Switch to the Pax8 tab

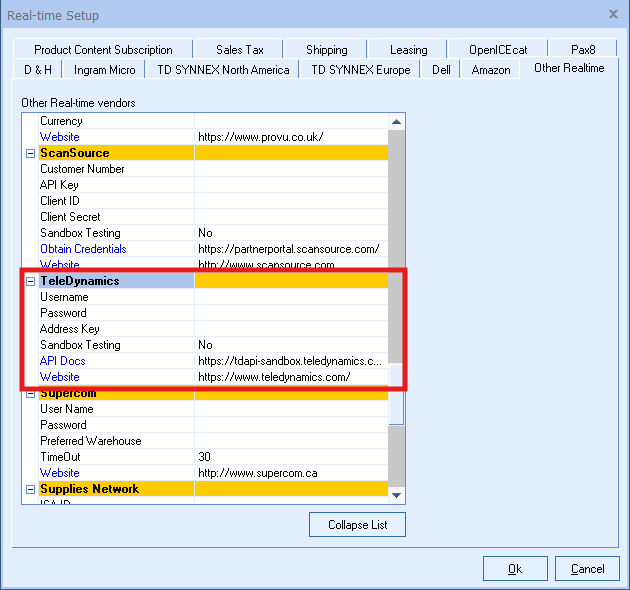pyautogui.click(x=583, y=49)
